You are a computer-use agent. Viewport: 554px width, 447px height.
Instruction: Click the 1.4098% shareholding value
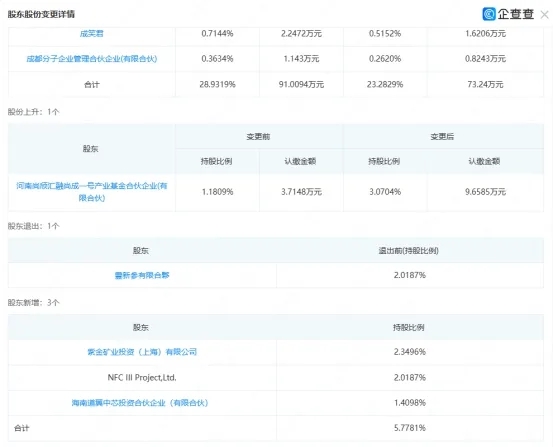(410, 403)
